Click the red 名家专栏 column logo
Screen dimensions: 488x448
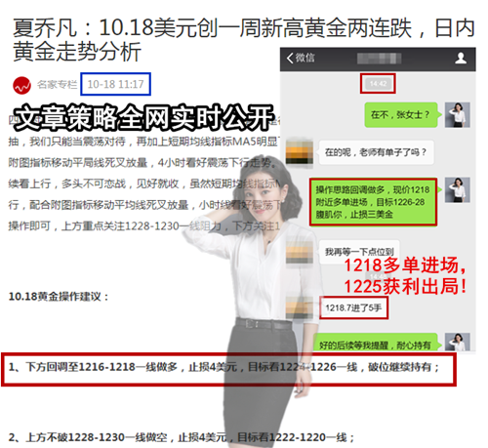tap(21, 85)
